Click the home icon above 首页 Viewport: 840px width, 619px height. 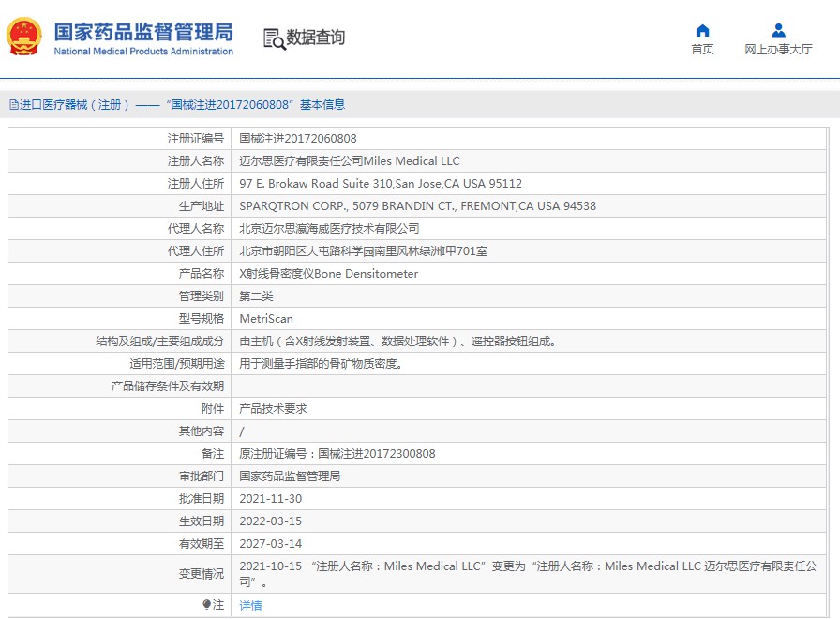(702, 31)
